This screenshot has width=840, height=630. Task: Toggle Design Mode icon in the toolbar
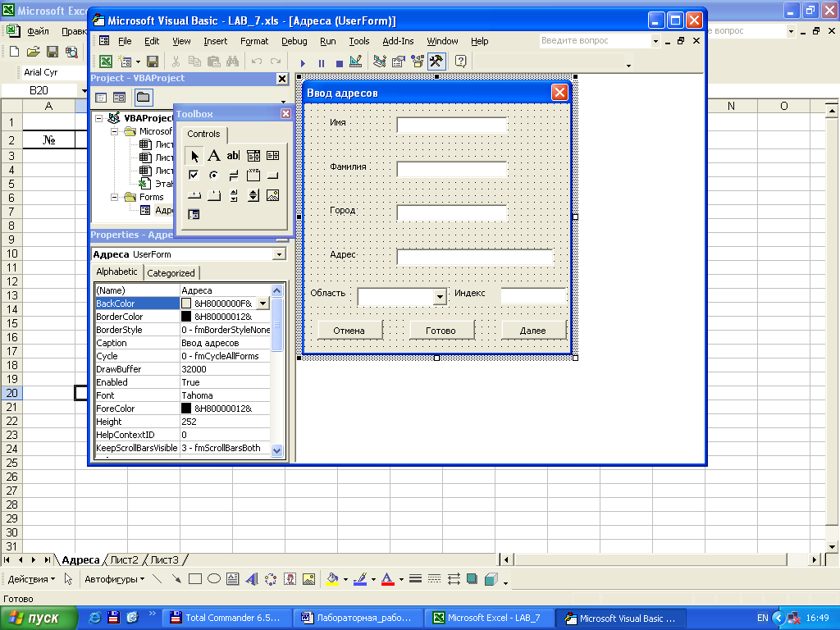point(356,62)
